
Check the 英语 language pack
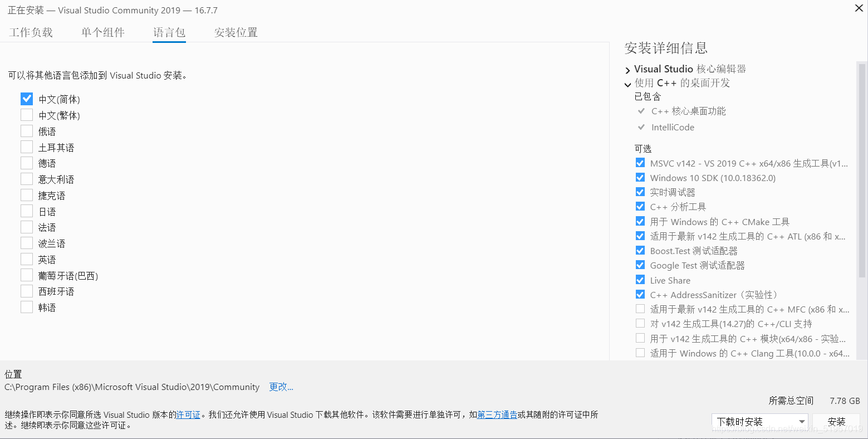point(27,259)
